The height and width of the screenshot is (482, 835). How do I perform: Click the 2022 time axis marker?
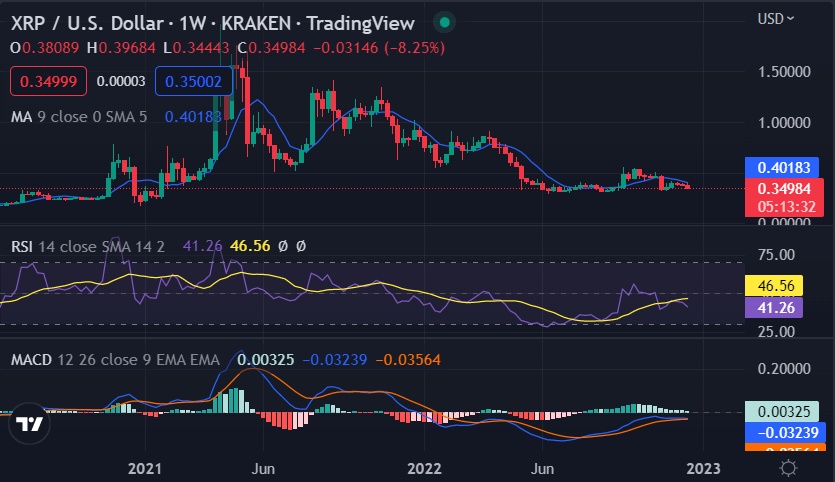coord(424,469)
